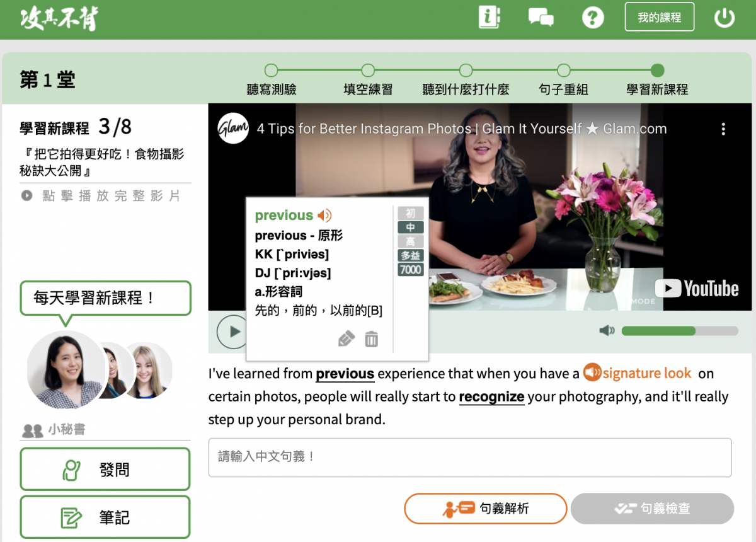Open the YouTube video more options menu
The image size is (756, 542).
[723, 129]
